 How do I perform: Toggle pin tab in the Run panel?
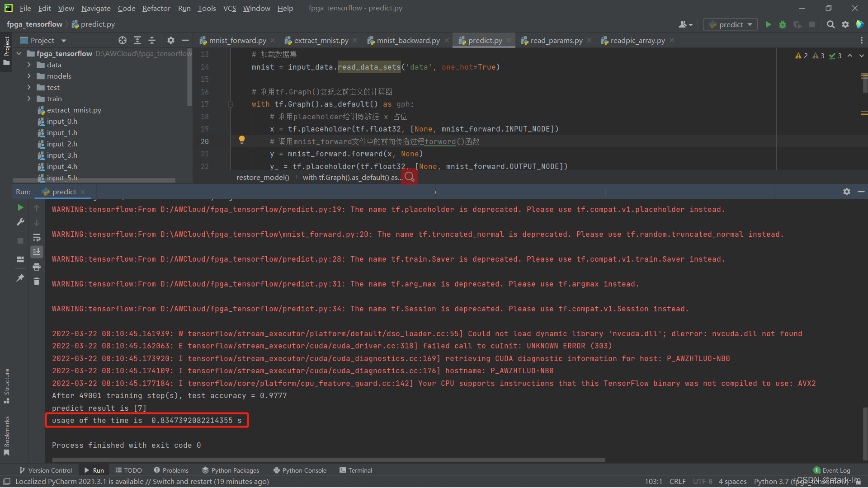20,278
